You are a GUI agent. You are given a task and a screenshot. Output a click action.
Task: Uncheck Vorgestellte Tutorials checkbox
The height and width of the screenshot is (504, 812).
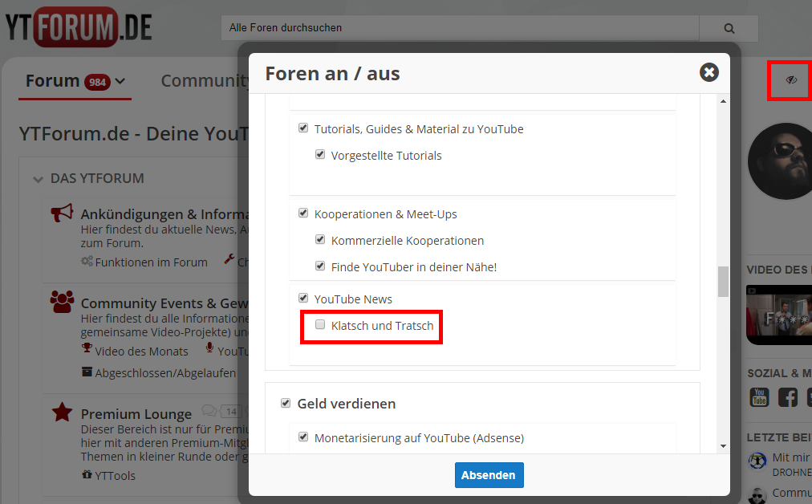coord(320,155)
